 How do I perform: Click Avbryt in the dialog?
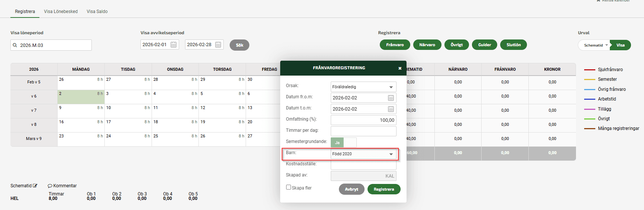tap(352, 189)
